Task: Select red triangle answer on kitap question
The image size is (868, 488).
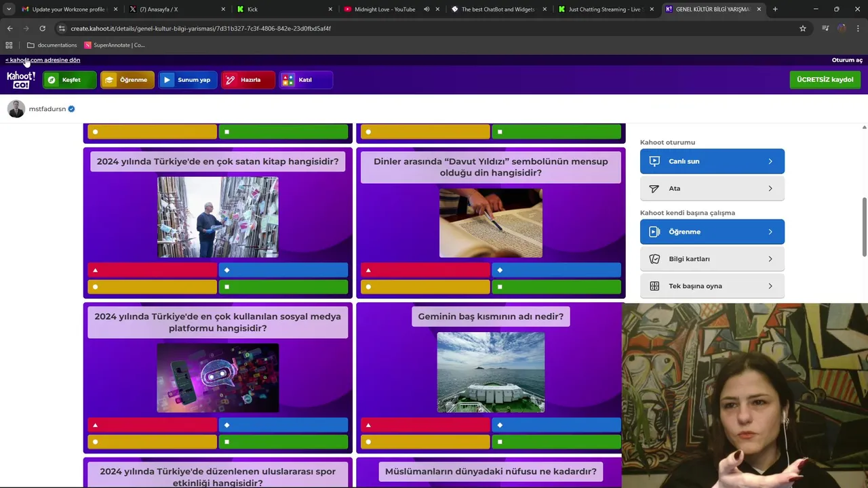Action: (153, 270)
